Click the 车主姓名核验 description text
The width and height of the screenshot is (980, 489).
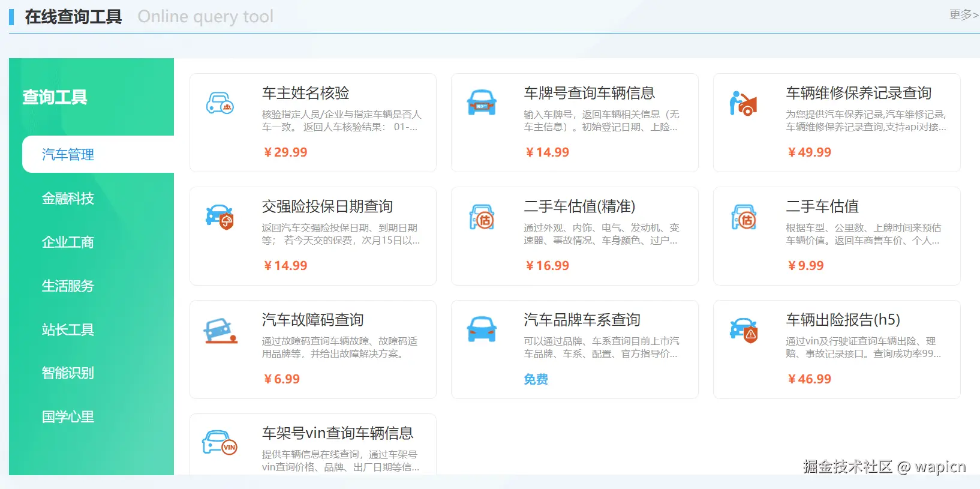click(x=342, y=121)
